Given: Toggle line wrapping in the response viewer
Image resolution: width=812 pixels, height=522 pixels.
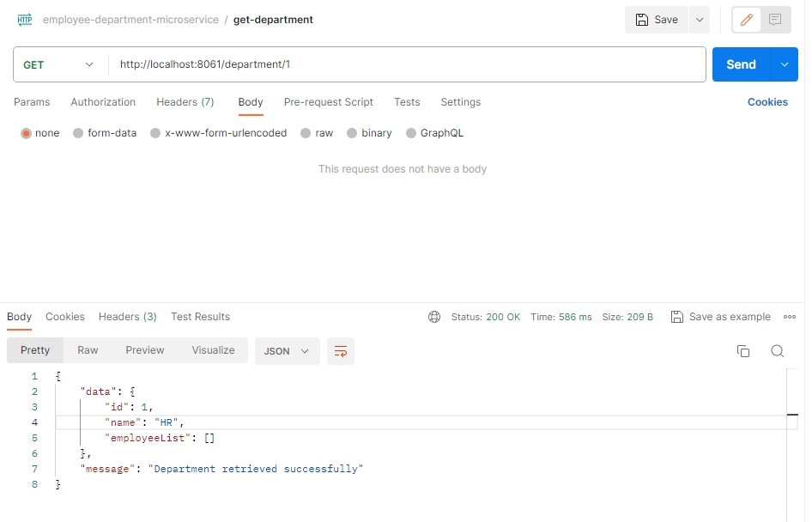Looking at the screenshot, I should pyautogui.click(x=341, y=351).
